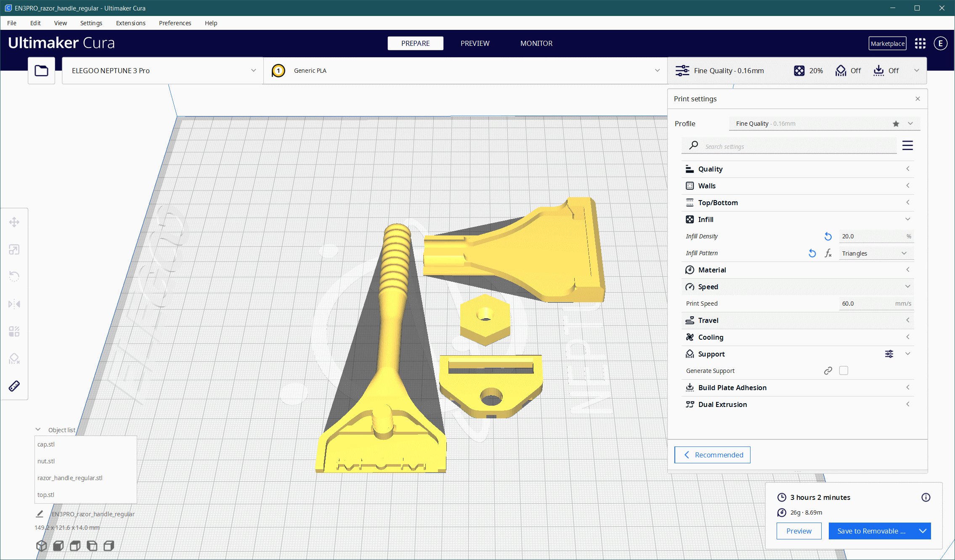Viewport: 955px width, 560px height.
Task: Open Support category settings sliders icon
Action: (889, 354)
